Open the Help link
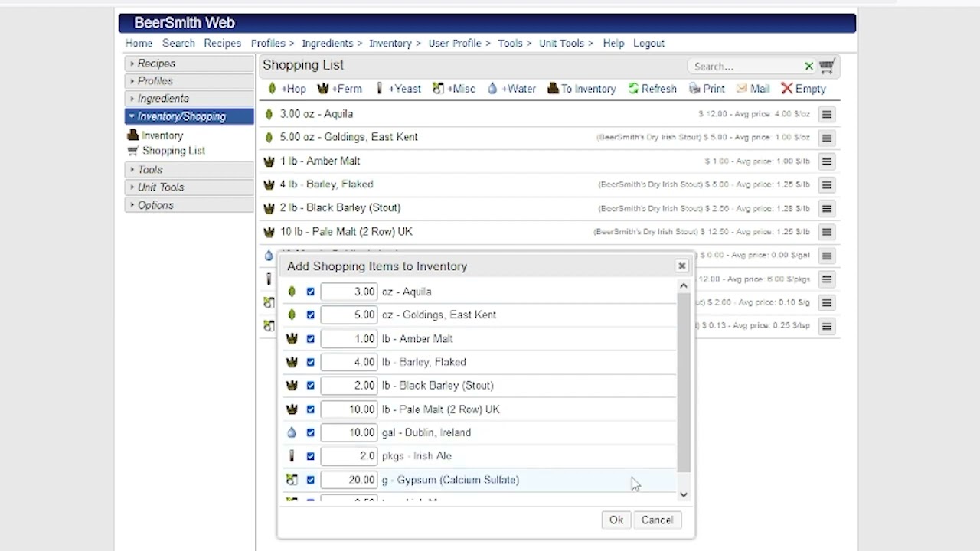The height and width of the screenshot is (551, 980). point(613,44)
